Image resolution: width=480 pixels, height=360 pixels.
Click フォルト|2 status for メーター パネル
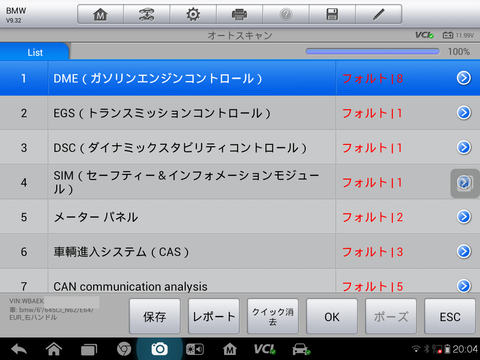(373, 217)
